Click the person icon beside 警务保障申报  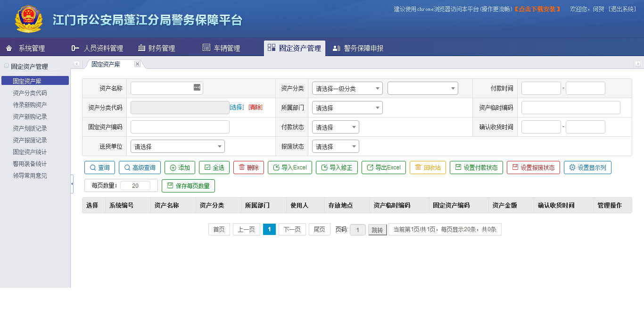click(337, 48)
